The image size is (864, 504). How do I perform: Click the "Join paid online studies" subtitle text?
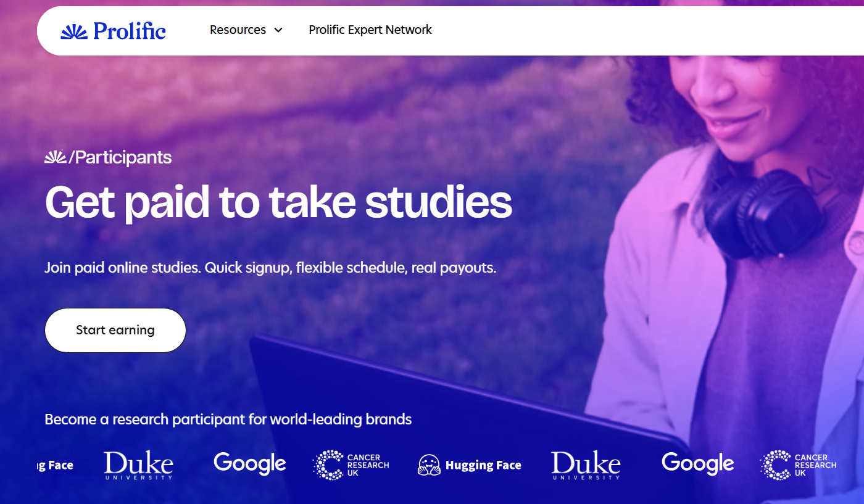(x=270, y=268)
